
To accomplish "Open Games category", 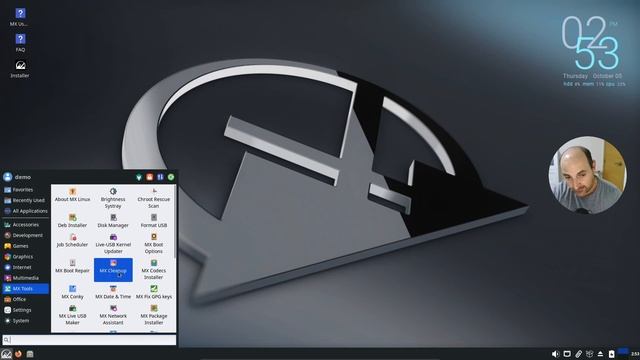I will (25, 246).
